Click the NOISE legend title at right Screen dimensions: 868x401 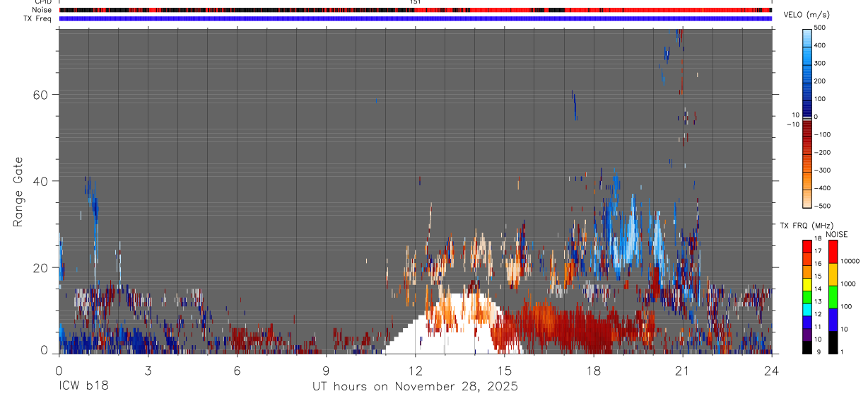pos(836,235)
